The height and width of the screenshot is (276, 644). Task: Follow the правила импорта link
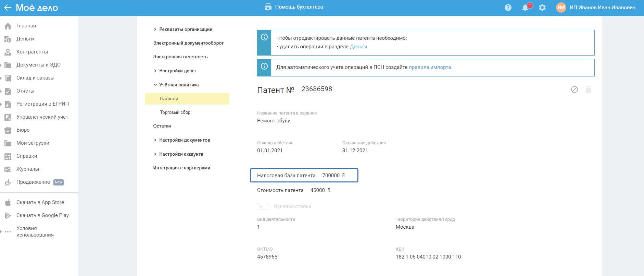[x=430, y=67]
